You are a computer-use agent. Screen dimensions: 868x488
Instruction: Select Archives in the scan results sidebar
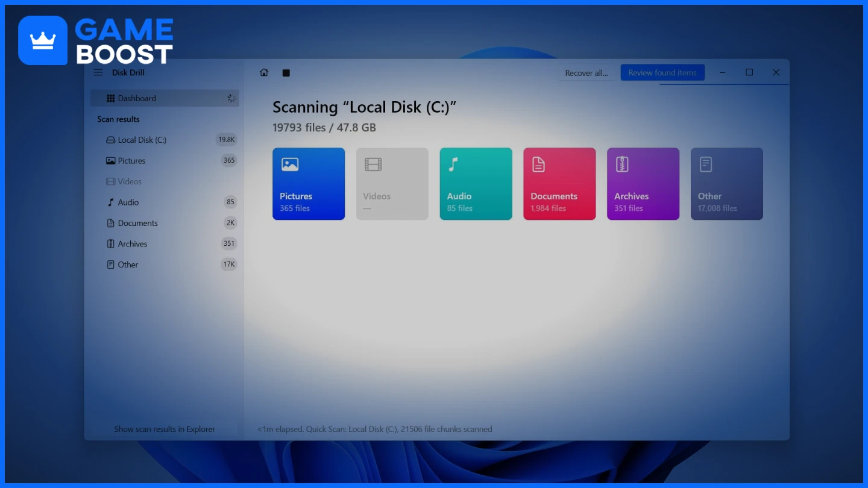tap(133, 243)
